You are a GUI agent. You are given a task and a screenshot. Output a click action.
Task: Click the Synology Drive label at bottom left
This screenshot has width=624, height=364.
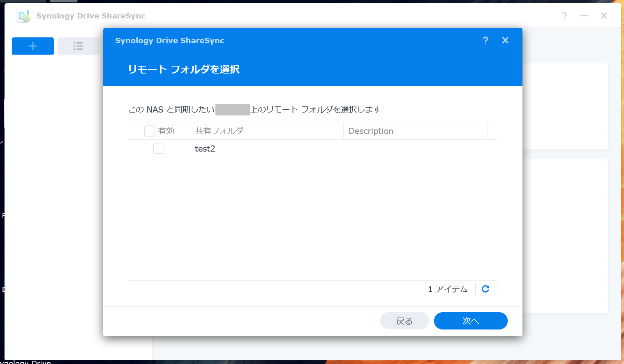[25, 361]
